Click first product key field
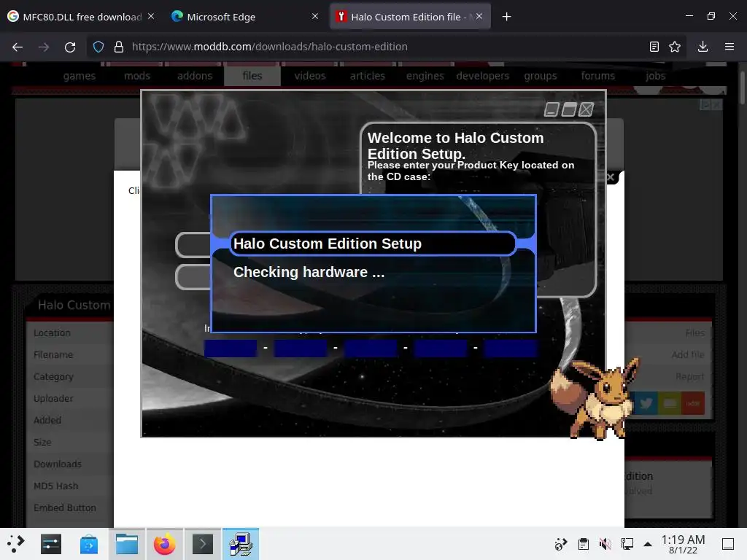Screen dimensions: 747x560 231,348
